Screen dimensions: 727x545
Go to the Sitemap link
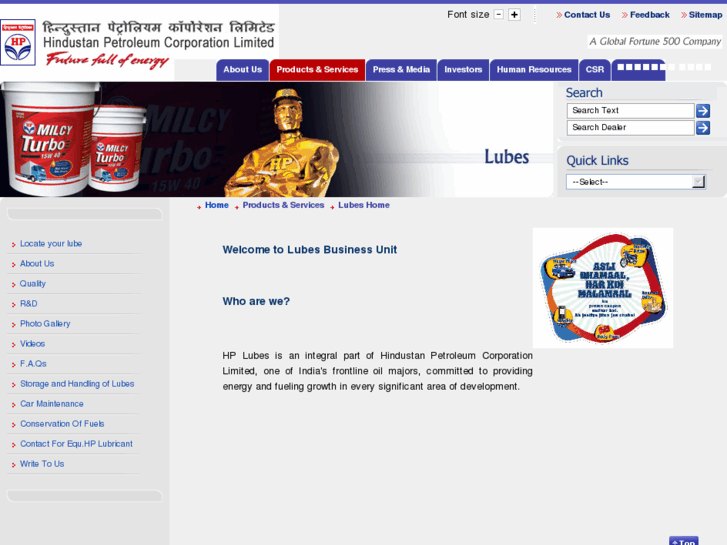click(705, 15)
